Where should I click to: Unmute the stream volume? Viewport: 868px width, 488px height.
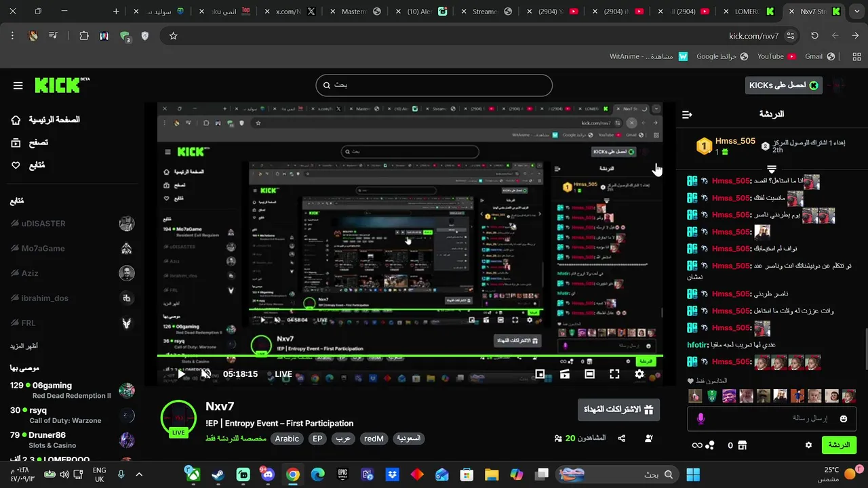click(x=206, y=374)
